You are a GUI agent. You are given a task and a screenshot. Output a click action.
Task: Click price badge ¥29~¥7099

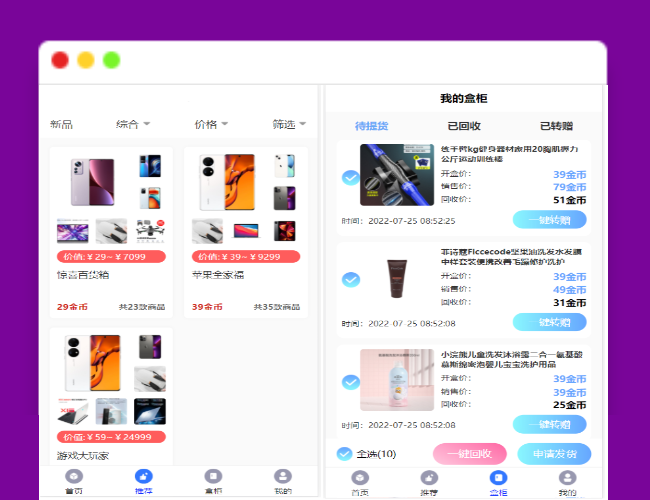[111, 257]
